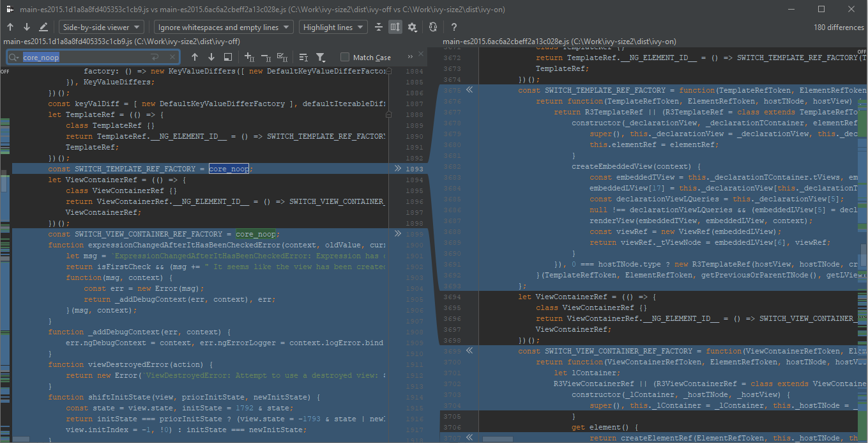Select all occurrences icon
This screenshot has width=868, height=443.
282,57
